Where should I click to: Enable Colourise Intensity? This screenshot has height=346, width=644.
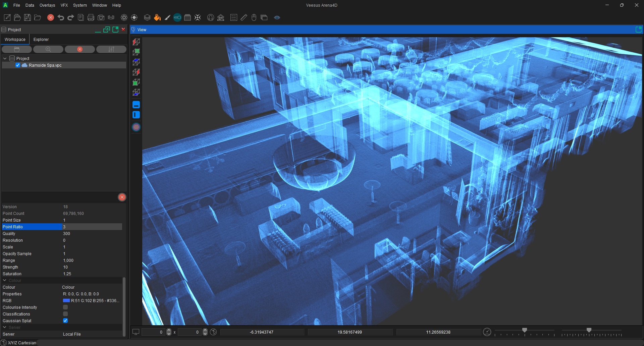click(x=65, y=307)
